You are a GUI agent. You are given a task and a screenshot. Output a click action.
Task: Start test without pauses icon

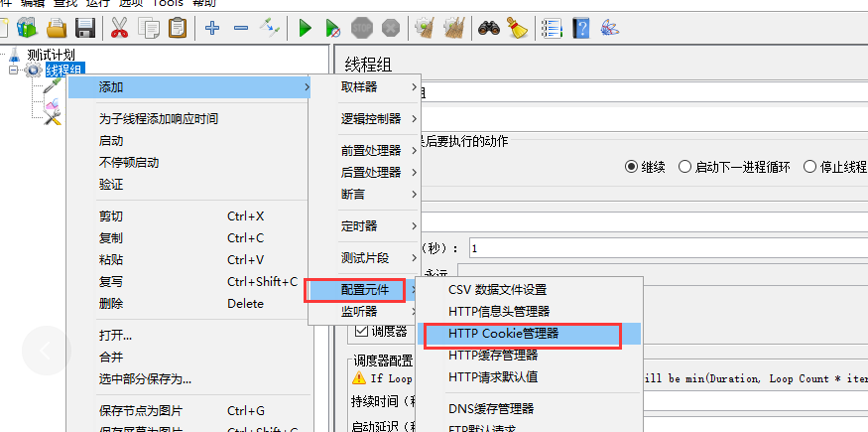click(x=332, y=27)
